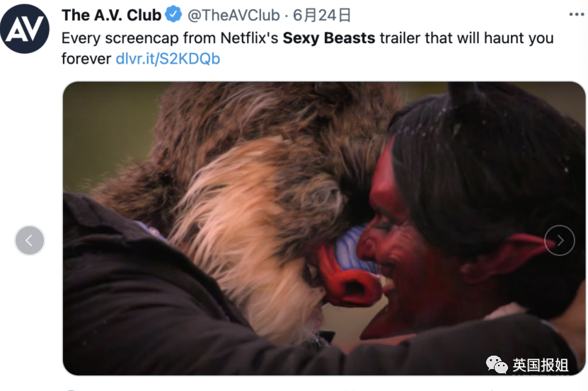Click the tweet text starting with Every screencap

308,48
